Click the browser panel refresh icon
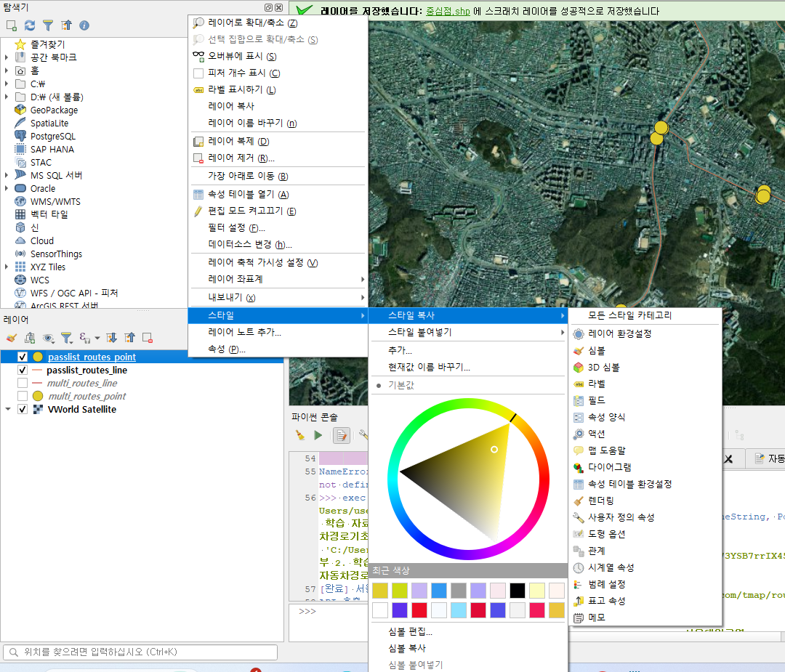Viewport: 785px width, 672px height. click(30, 25)
